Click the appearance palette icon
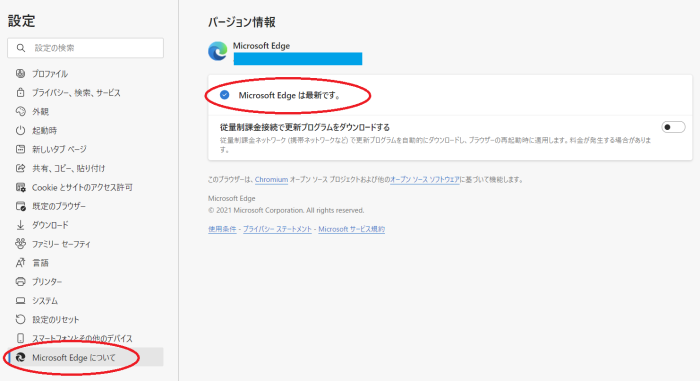The height and width of the screenshot is (381, 700). point(21,111)
